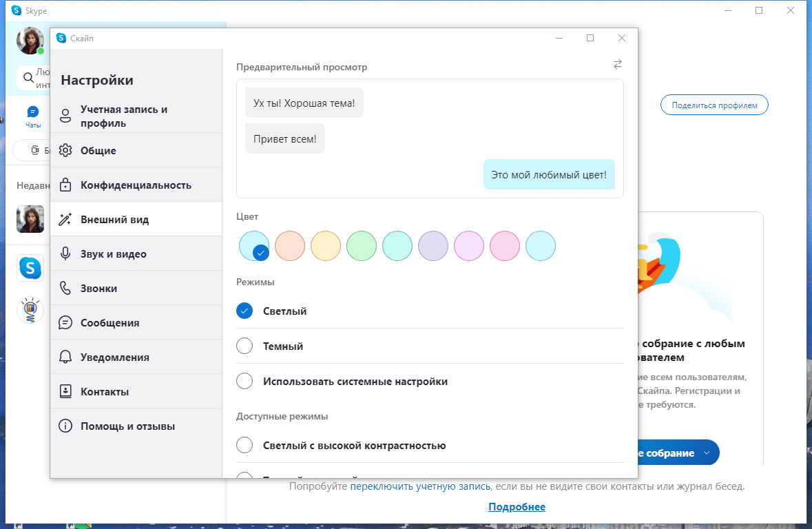This screenshot has height=529, width=812.
Task: Pick the teal color swatch
Action: 397,246
